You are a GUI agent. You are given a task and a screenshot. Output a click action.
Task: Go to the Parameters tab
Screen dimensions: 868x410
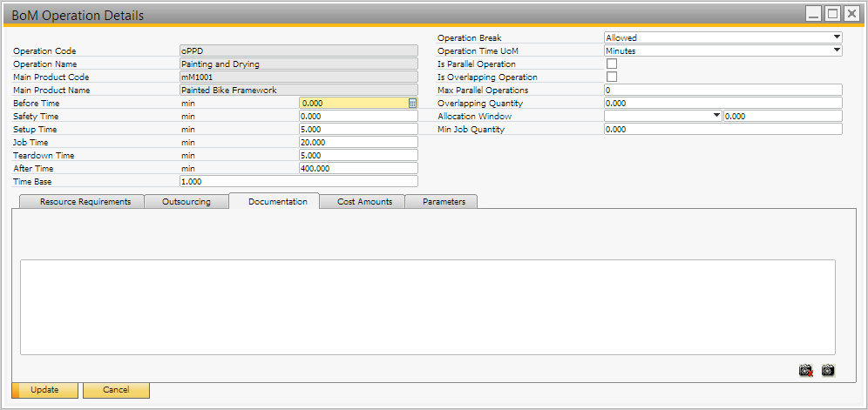[444, 202]
